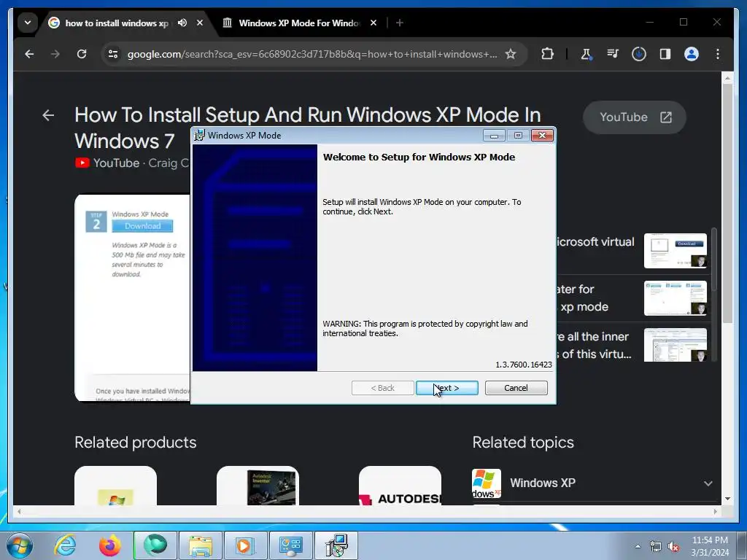Minimize the Windows XP Mode setup dialog
Screen dimensions: 747x560
[x=494, y=136]
